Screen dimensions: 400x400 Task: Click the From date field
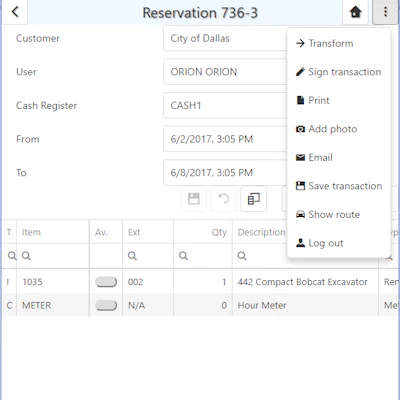[x=225, y=139]
